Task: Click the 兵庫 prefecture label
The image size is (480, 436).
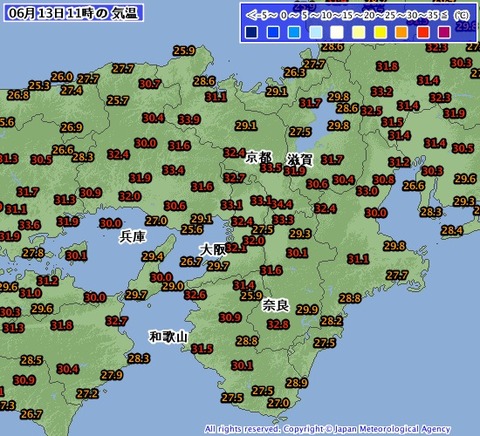Action: (133, 237)
